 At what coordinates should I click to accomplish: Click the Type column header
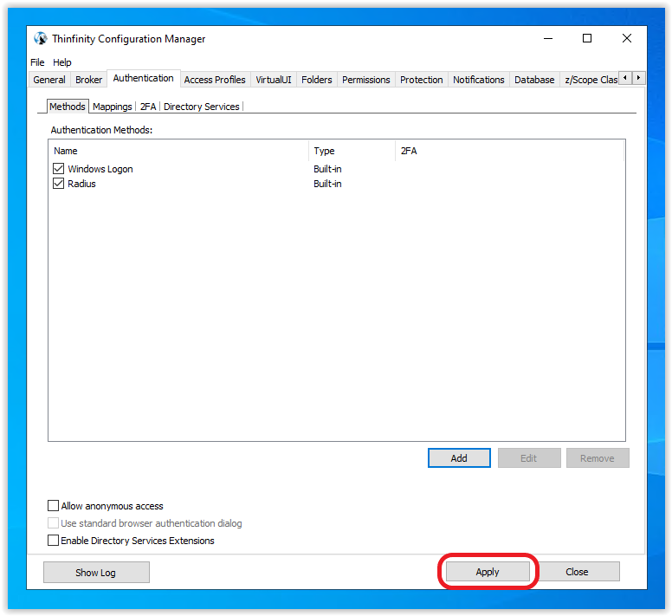pos(352,151)
